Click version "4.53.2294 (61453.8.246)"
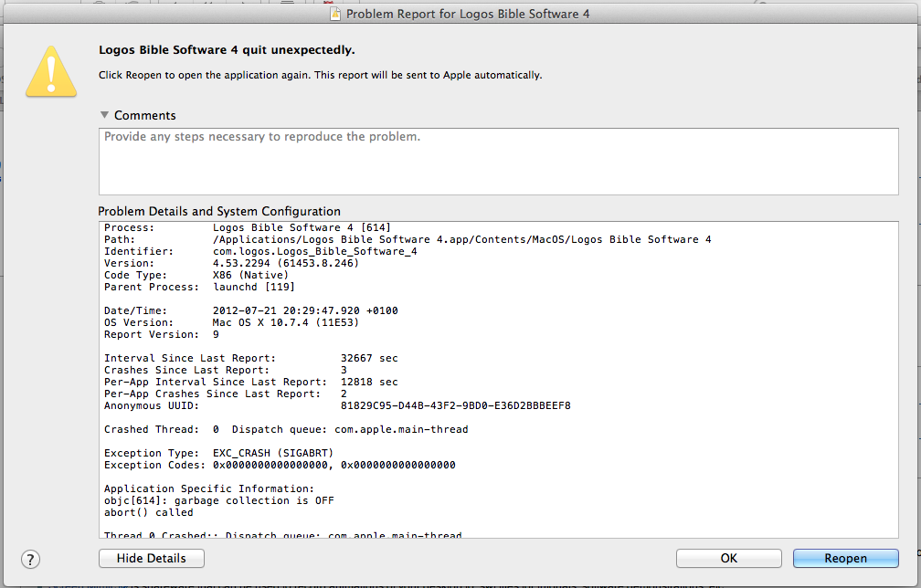Viewport: 921px width, 588px height. (x=285, y=263)
